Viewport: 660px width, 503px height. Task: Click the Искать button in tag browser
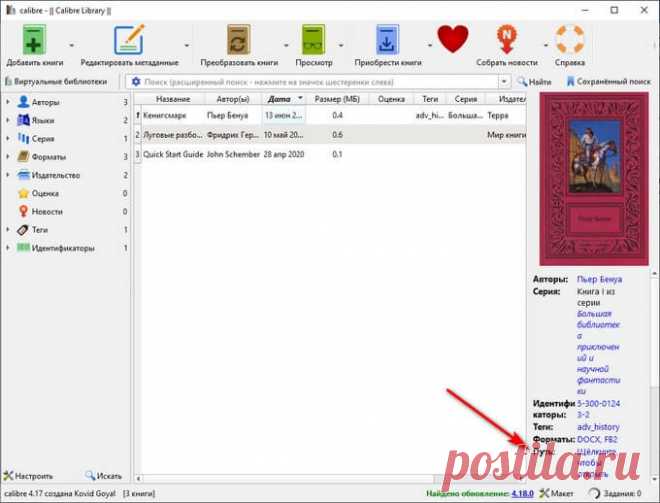103,476
